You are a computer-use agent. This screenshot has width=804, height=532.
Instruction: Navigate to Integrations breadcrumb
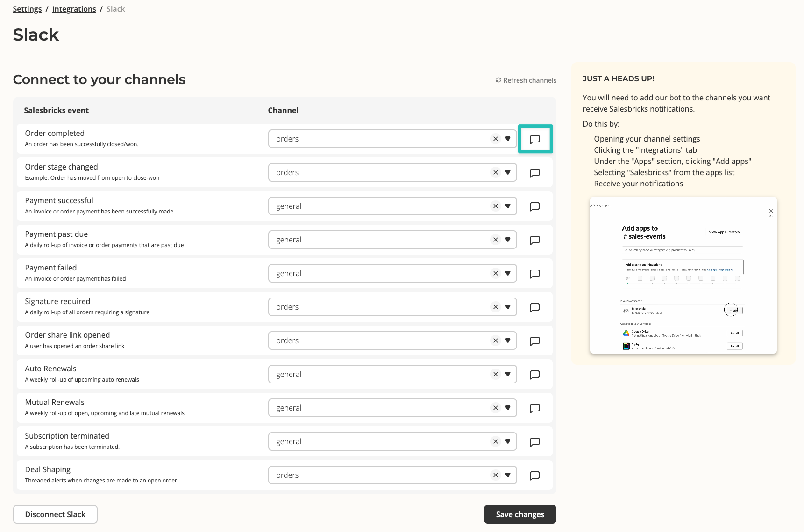pos(74,9)
